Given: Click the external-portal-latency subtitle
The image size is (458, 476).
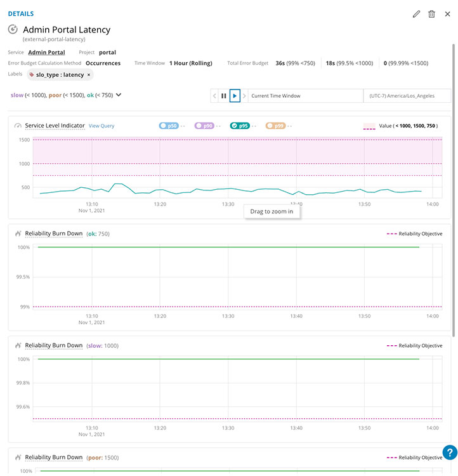Looking at the screenshot, I should coord(54,39).
